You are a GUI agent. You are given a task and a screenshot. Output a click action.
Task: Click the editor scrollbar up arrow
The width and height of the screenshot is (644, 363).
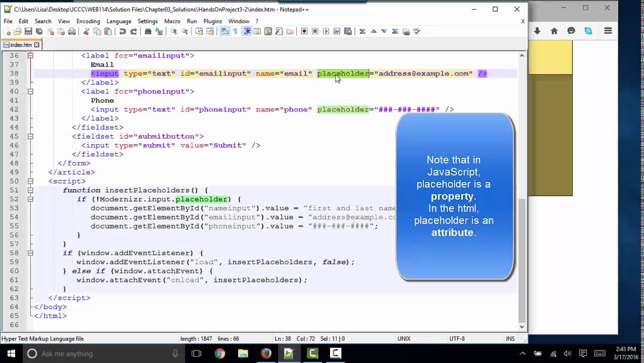(522, 55)
